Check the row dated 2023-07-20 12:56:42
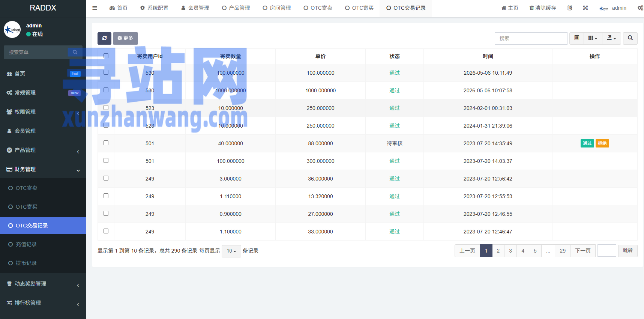This screenshot has width=644, height=319. point(106,178)
